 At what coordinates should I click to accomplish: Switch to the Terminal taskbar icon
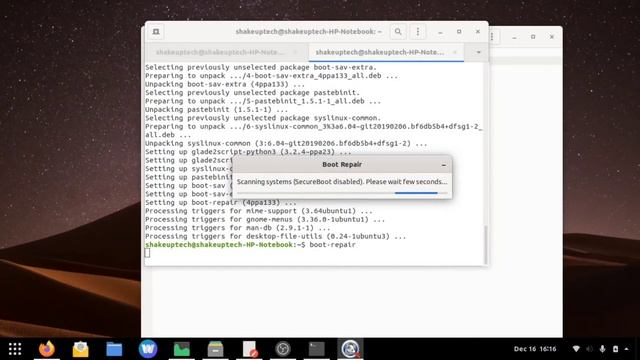coord(316,349)
